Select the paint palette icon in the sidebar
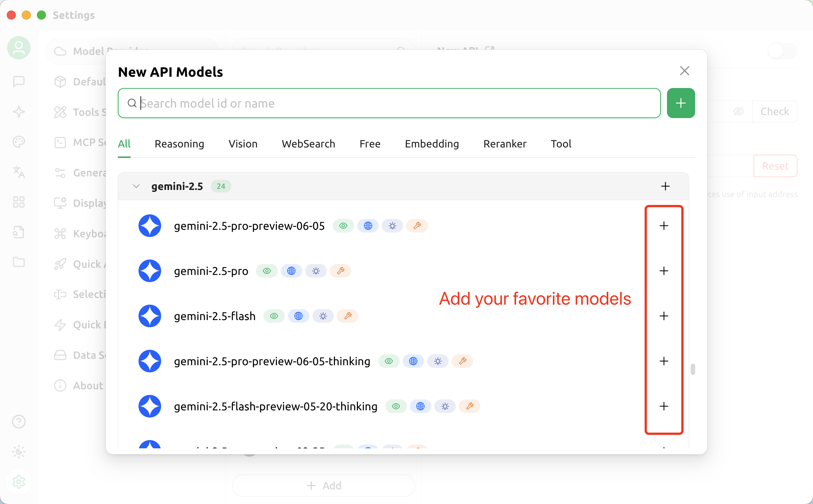 tap(19, 142)
